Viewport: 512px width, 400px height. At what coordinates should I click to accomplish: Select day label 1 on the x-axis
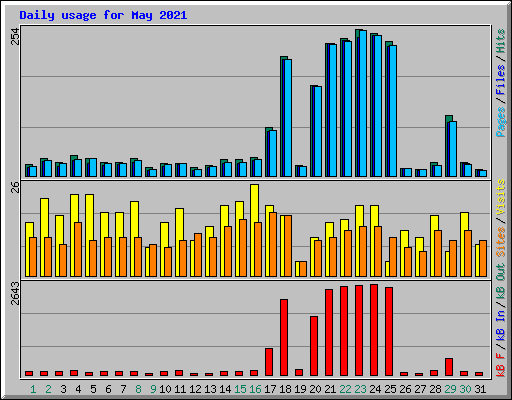click(33, 389)
